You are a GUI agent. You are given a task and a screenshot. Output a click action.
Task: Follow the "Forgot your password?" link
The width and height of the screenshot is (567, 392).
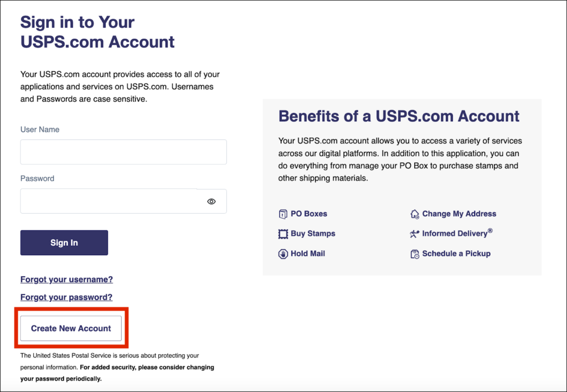(x=66, y=297)
